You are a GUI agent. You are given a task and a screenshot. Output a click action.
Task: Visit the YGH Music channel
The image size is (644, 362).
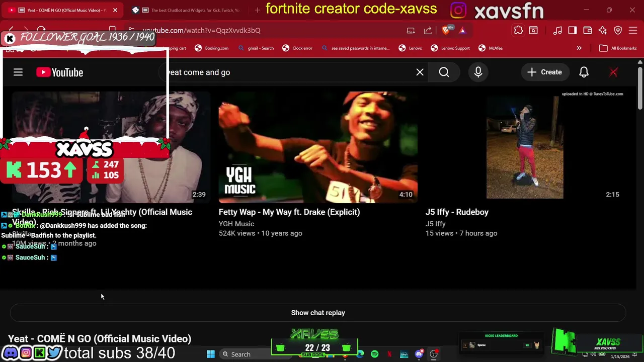(236, 224)
